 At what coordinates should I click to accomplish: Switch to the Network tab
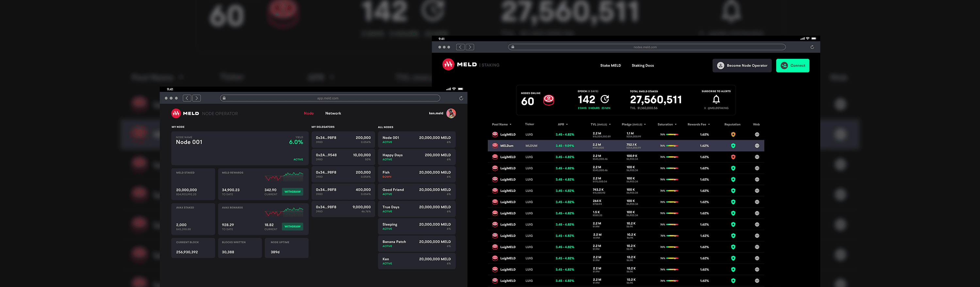click(333, 113)
